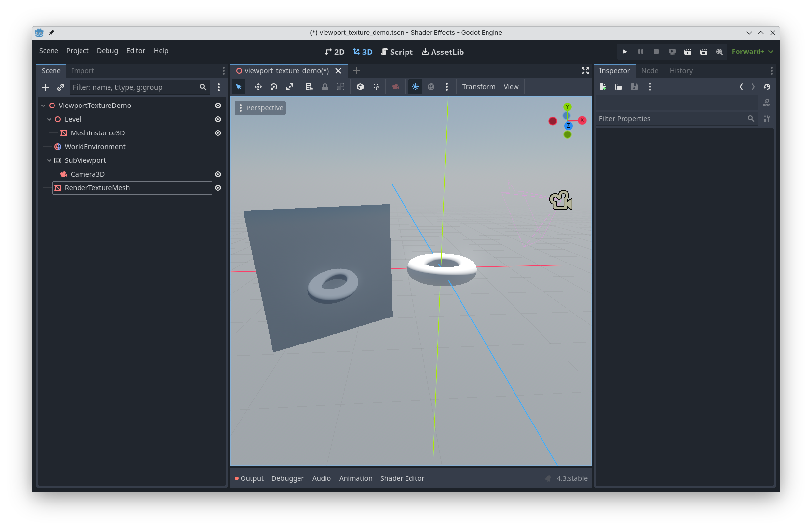Load an existing resource in Inspector

(619, 87)
